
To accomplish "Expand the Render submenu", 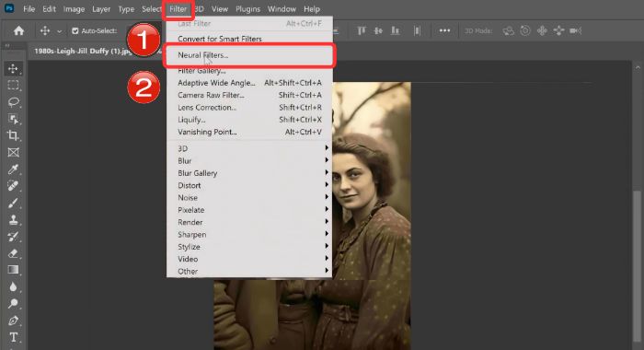I will [x=249, y=223].
